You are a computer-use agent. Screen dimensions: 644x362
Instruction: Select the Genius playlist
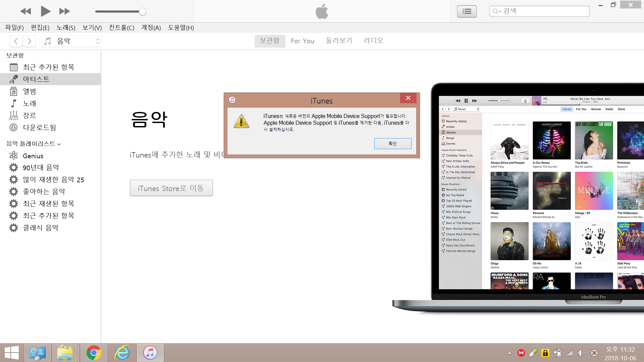[x=33, y=156]
